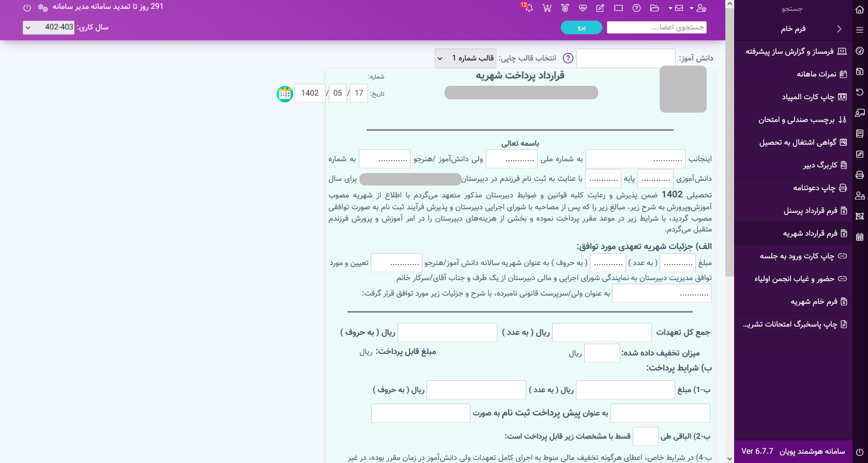Click the printer icon in right rail
The height and width of the screenshot is (463, 868).
(860, 175)
